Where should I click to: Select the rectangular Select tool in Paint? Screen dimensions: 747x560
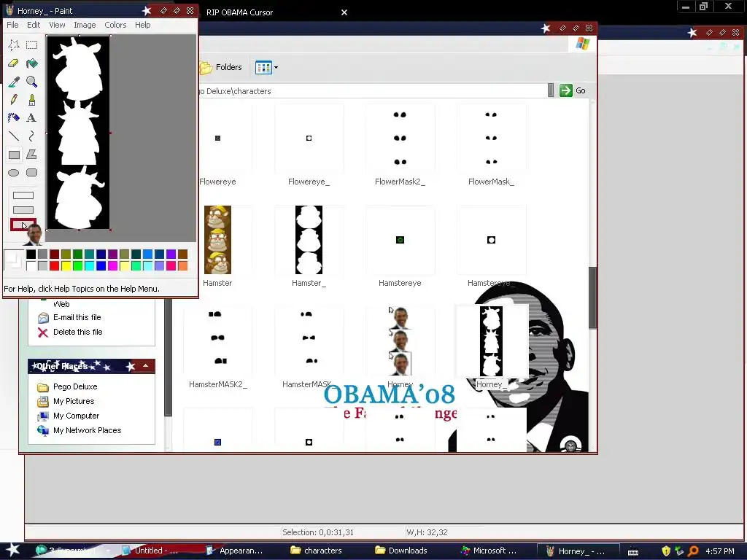pyautogui.click(x=32, y=44)
